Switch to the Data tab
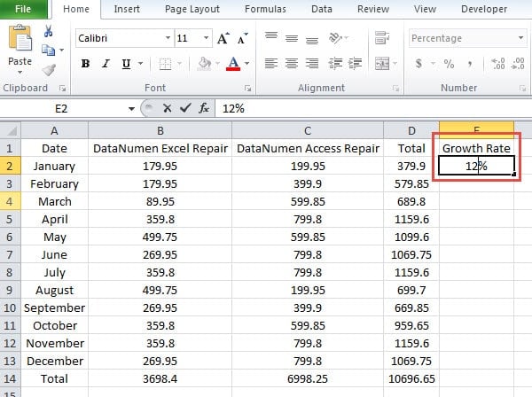 [322, 9]
